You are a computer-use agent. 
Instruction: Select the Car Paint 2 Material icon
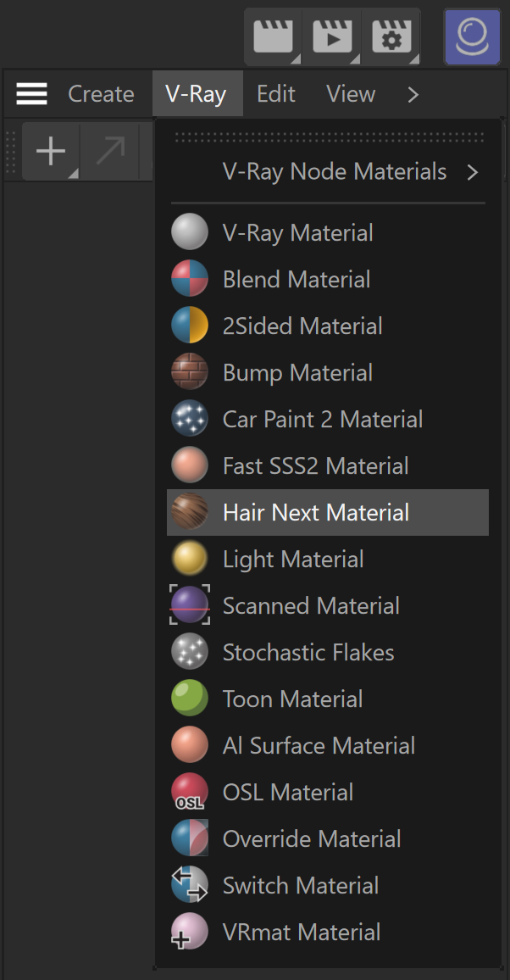click(x=190, y=419)
